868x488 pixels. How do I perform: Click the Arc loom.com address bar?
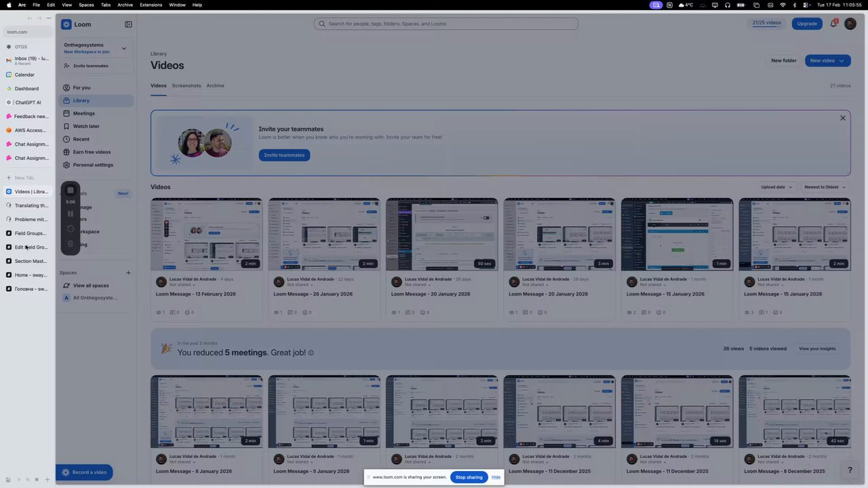[x=27, y=32]
